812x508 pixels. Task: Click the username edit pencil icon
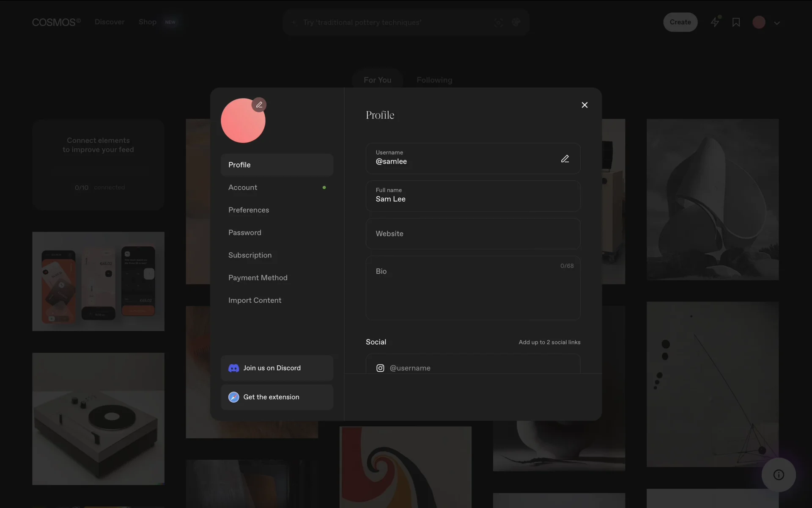click(565, 159)
